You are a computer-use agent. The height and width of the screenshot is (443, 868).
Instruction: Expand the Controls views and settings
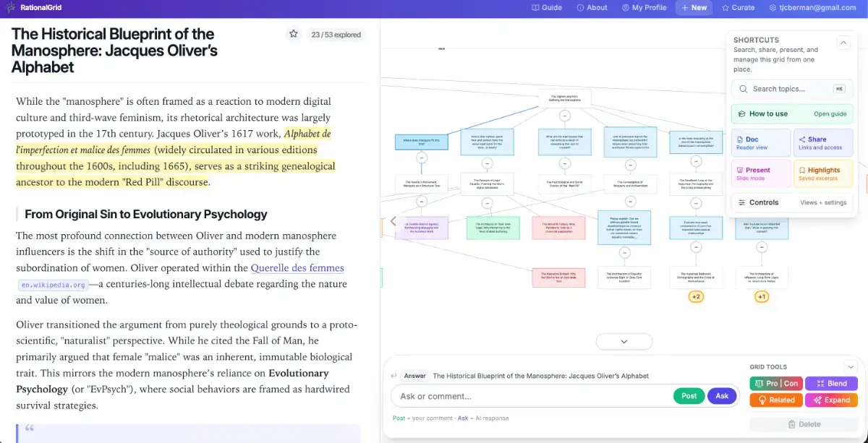pyautogui.click(x=792, y=202)
